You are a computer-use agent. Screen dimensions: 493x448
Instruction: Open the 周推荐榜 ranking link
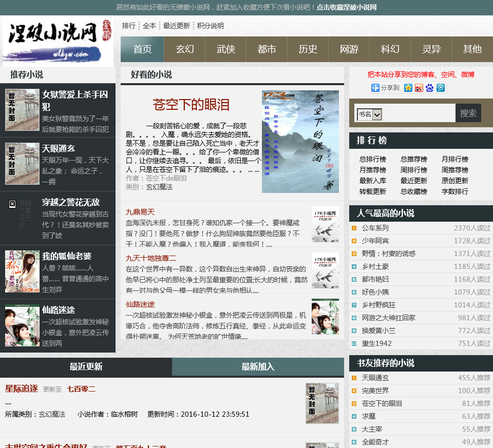coord(455,170)
